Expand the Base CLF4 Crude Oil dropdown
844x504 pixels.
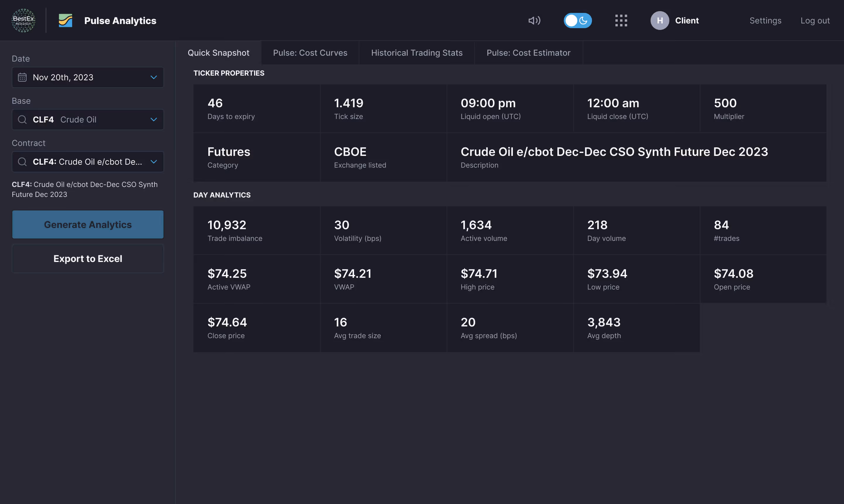154,120
